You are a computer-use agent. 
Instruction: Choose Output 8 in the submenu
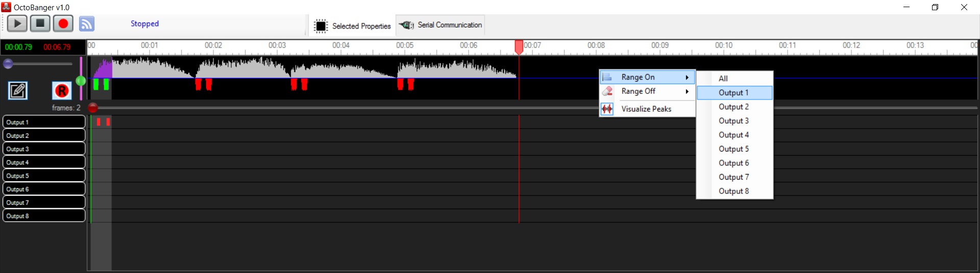735,191
